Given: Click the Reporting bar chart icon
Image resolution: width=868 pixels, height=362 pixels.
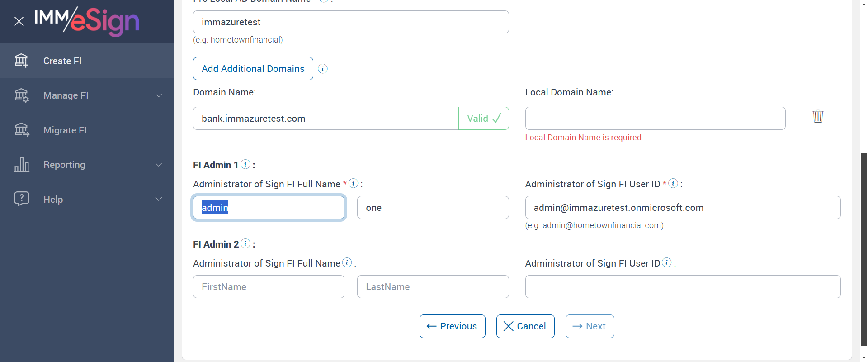Looking at the screenshot, I should pyautogui.click(x=21, y=165).
